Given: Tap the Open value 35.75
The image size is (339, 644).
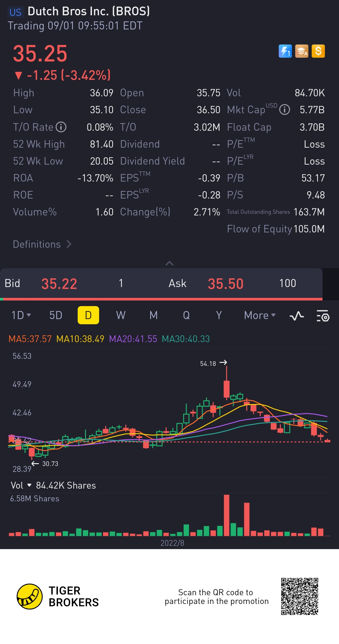Looking at the screenshot, I should coord(208,93).
